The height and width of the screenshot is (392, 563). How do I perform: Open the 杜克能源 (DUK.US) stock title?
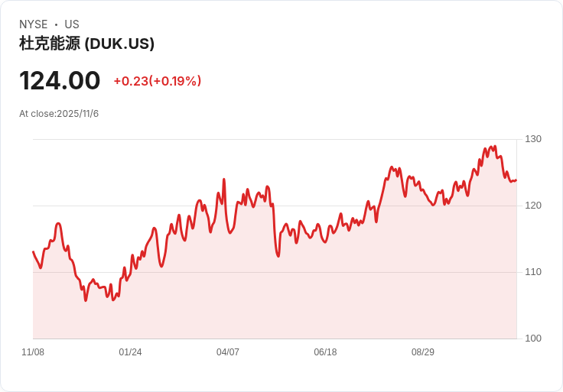(87, 44)
